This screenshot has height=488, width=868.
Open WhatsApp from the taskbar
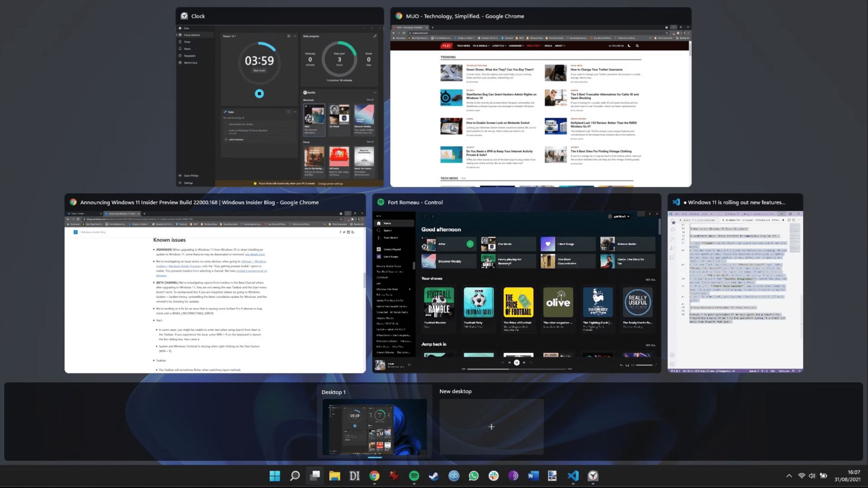click(474, 476)
